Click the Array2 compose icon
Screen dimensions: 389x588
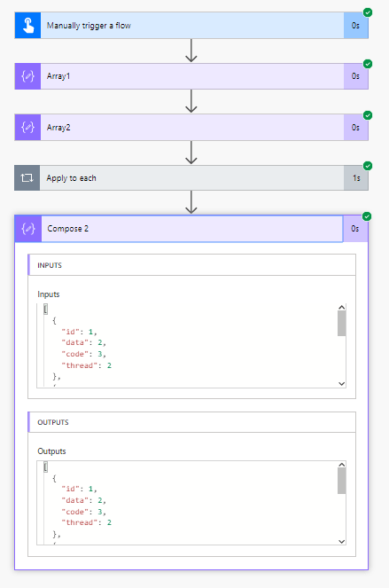[x=28, y=128]
